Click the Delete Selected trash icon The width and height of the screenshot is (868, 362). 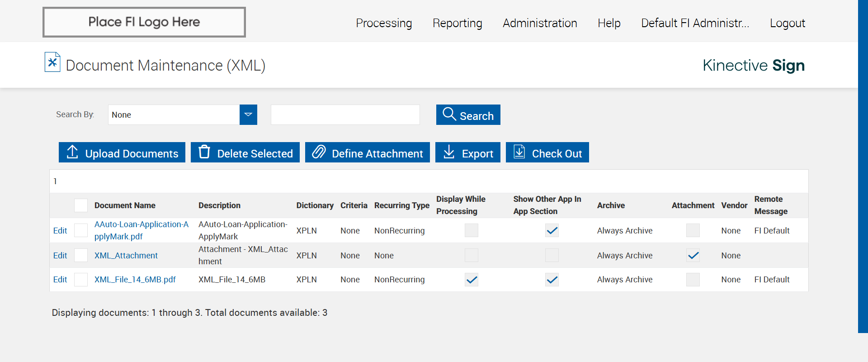point(204,152)
